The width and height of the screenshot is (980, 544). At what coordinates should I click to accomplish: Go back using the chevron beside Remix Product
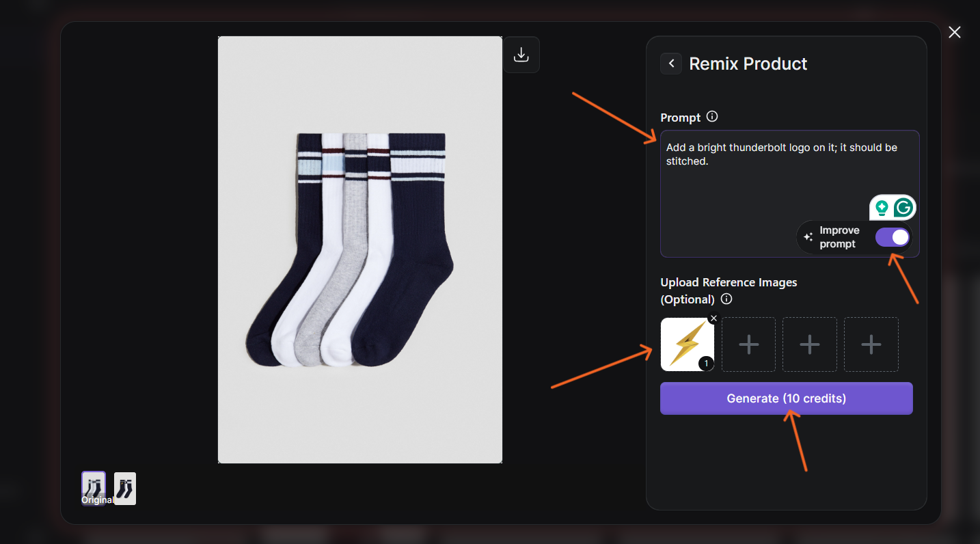[x=671, y=64]
